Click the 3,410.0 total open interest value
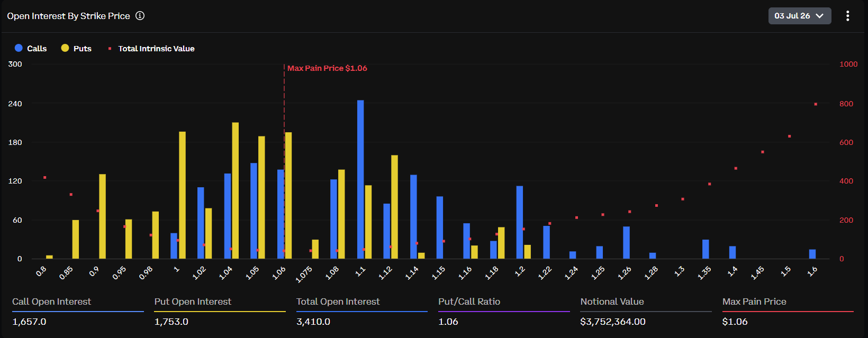 click(313, 322)
